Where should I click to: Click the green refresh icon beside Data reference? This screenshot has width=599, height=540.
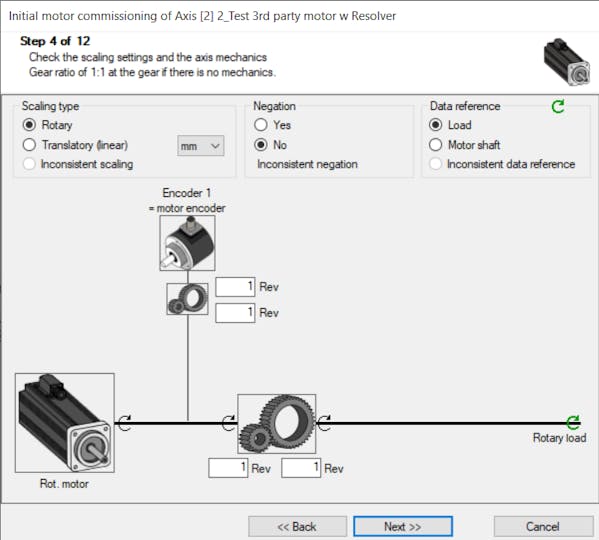[558, 106]
